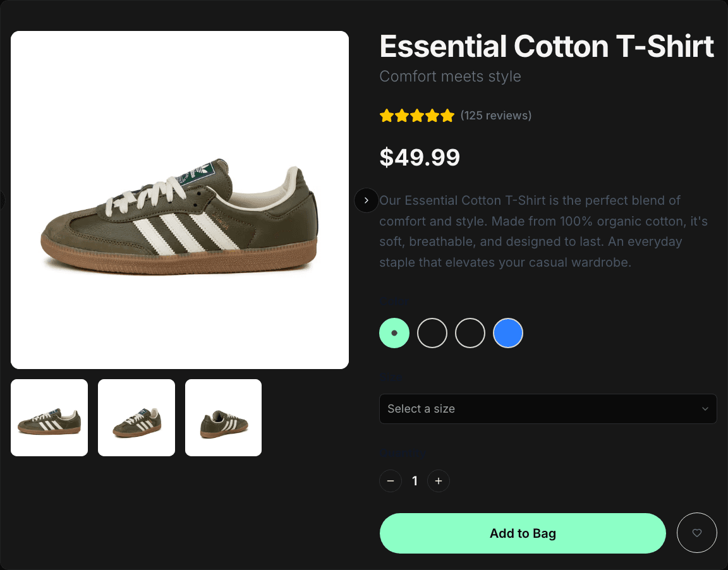Image resolution: width=728 pixels, height=570 pixels.
Task: Select the third dark color option
Action: click(470, 333)
